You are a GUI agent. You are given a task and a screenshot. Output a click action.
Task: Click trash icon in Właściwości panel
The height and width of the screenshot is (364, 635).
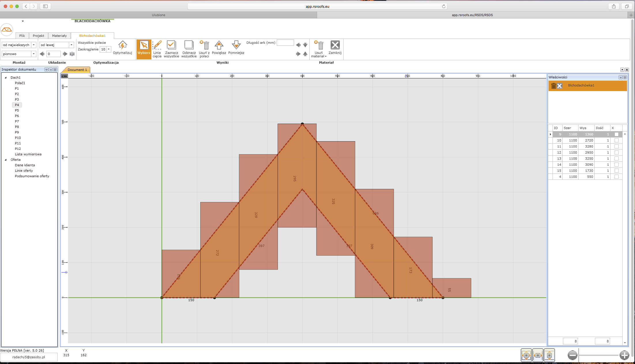pyautogui.click(x=553, y=86)
